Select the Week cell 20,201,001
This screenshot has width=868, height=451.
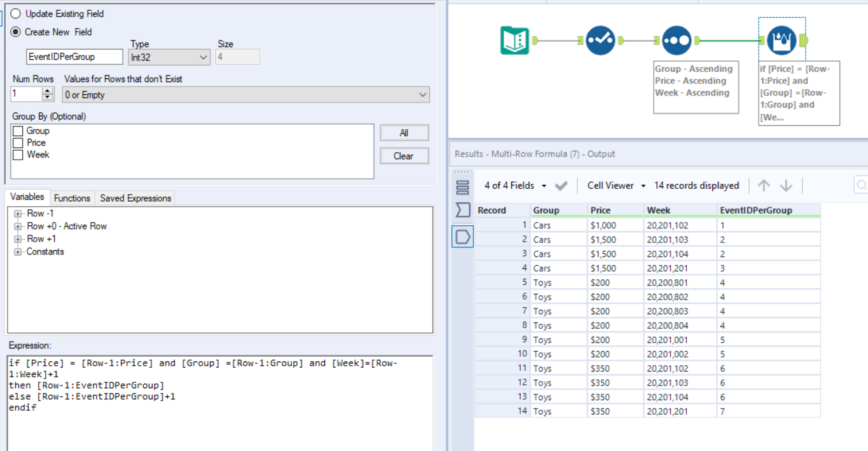(x=680, y=340)
